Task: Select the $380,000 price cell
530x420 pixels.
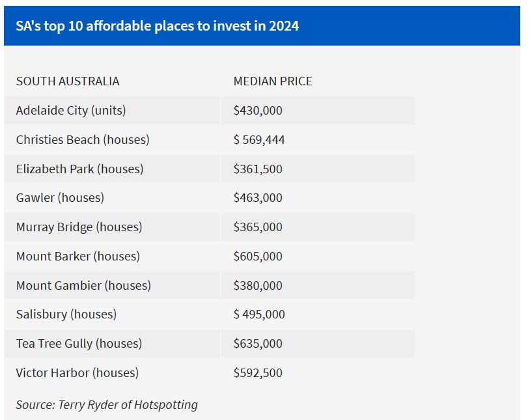Action: pos(258,286)
